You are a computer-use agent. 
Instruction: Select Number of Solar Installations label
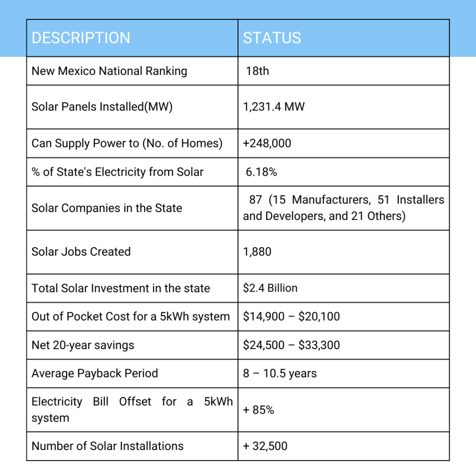coord(107,446)
